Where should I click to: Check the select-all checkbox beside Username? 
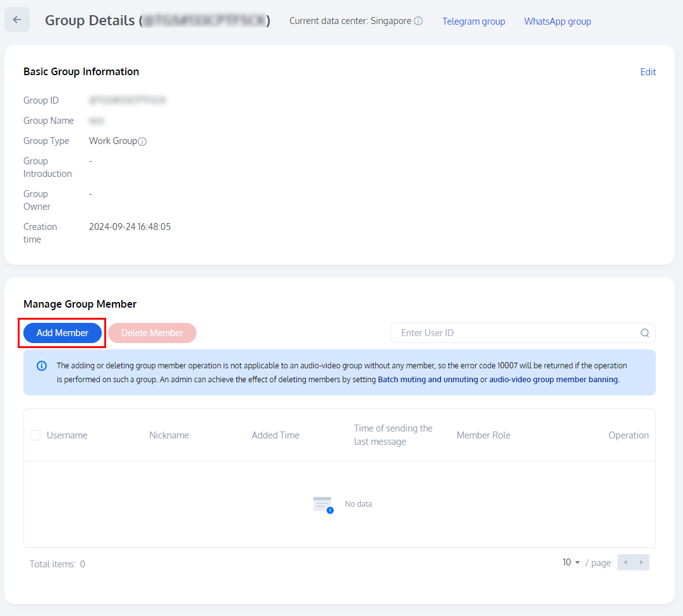tap(35, 435)
